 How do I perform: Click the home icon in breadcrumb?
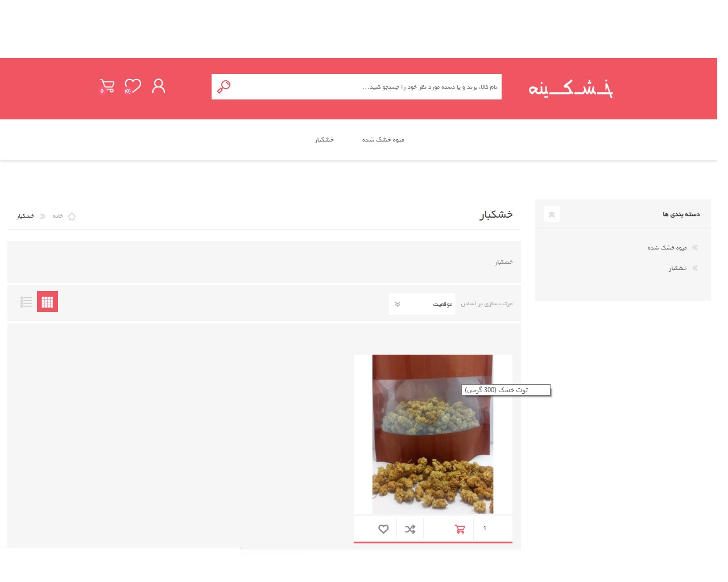click(72, 216)
